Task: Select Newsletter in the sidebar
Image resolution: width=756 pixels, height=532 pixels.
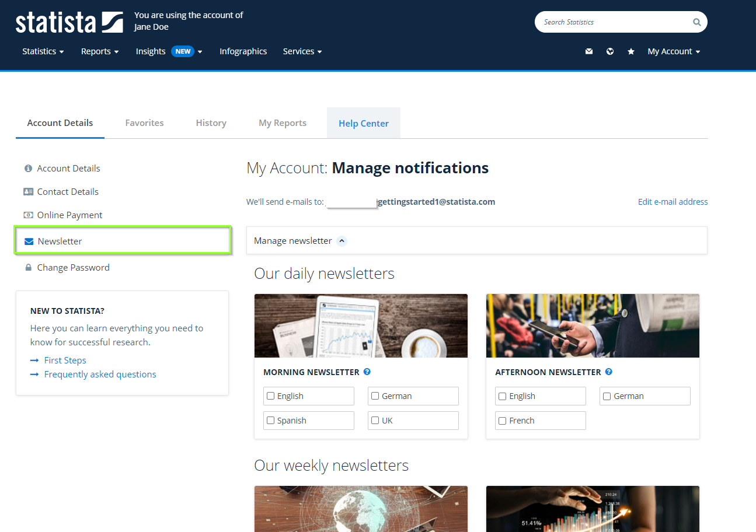Action: pos(123,241)
